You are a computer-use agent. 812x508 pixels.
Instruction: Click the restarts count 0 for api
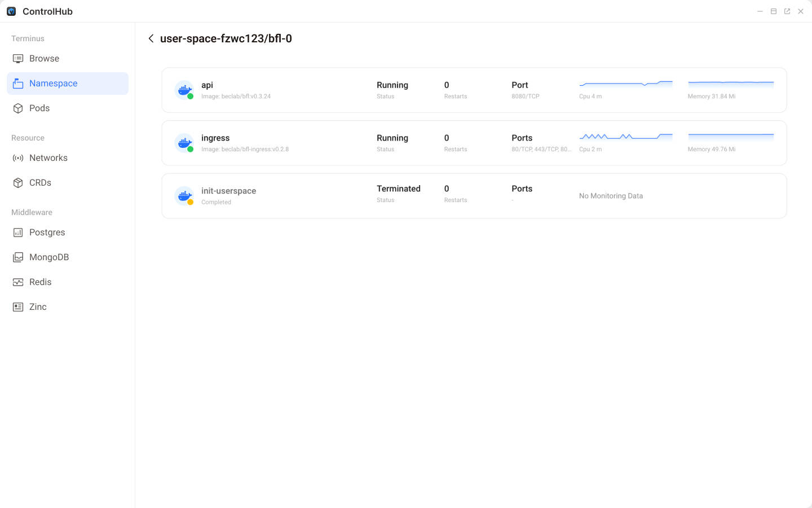click(447, 85)
